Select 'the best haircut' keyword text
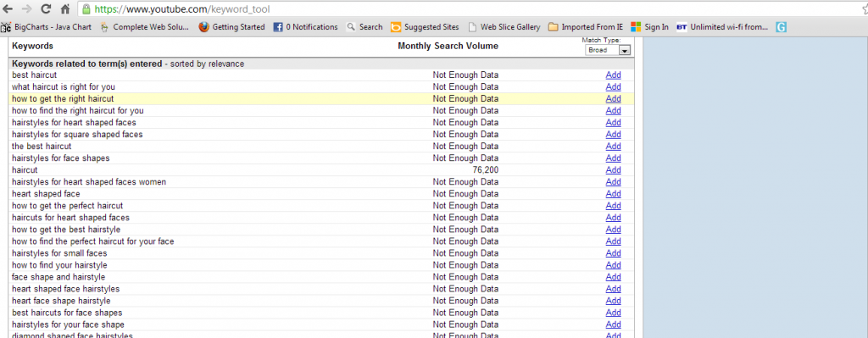This screenshot has height=338, width=868. 42,146
